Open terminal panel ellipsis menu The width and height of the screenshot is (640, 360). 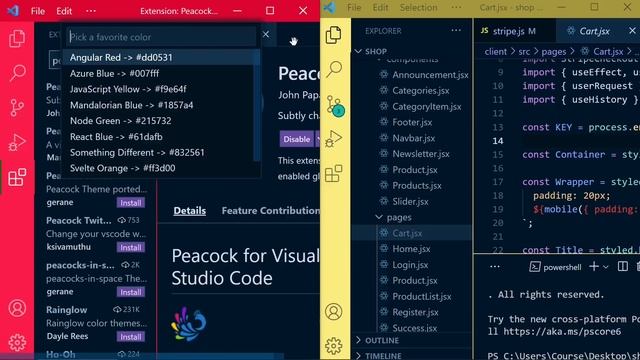pyautogui.click(x=495, y=267)
